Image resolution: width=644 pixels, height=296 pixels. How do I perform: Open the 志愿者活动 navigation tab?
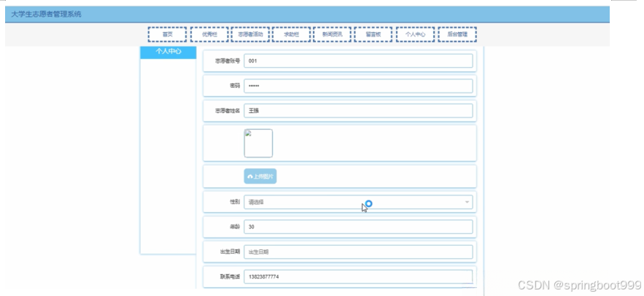(x=250, y=34)
